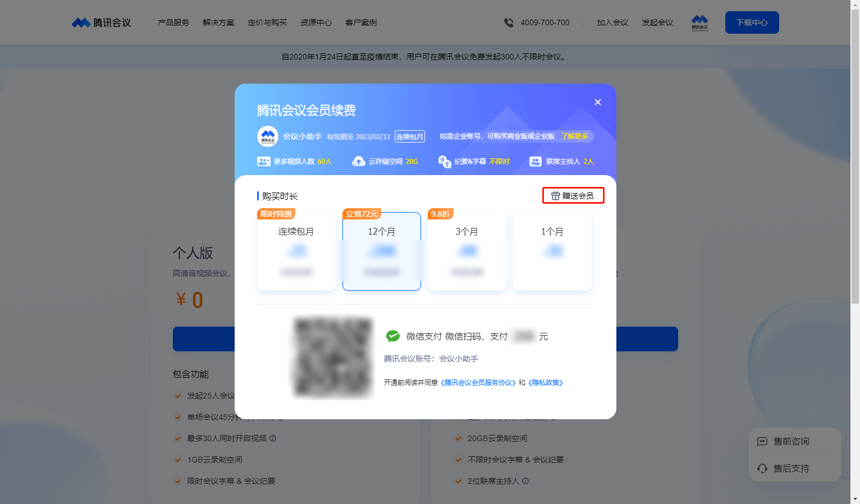Viewport: 860px width, 504px height.
Task: Click the checkmark beside 发起25人会议
Action: point(178,396)
